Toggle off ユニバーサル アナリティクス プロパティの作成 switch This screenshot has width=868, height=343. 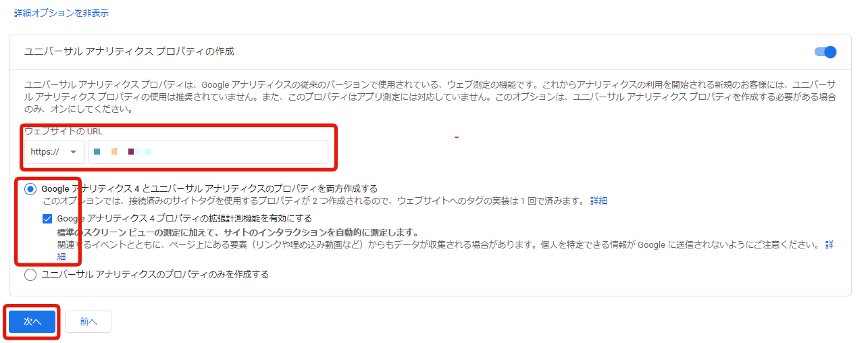pos(825,52)
